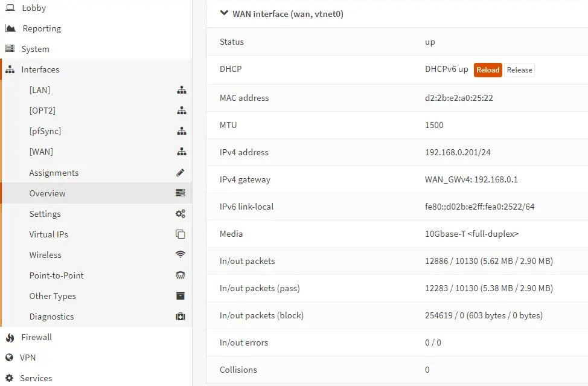This screenshot has height=386, width=588.
Task: Click the Other Types archive icon
Action: coord(181,296)
